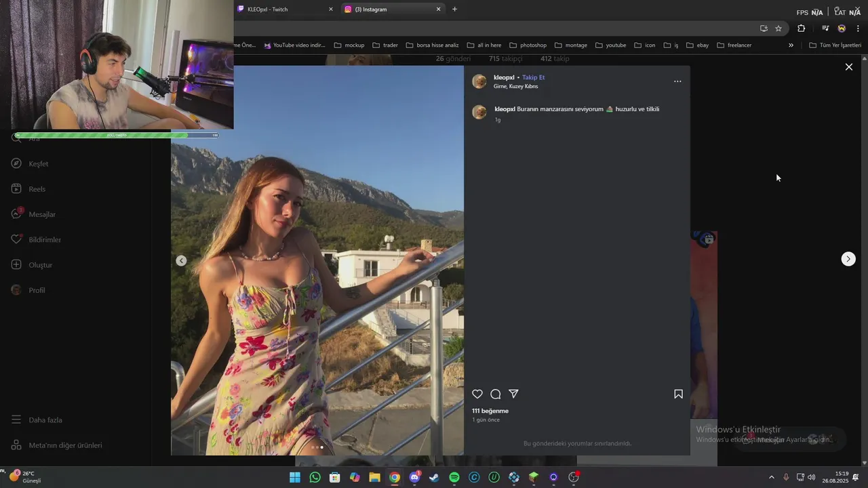The image size is (868, 488).
Task: Open Keşfet in Instagram sidebar
Action: pyautogui.click(x=31, y=164)
